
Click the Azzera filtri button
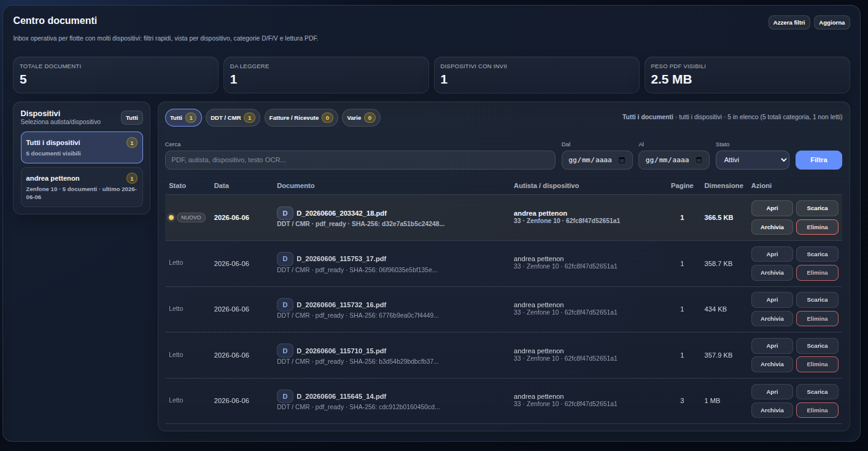(x=789, y=23)
